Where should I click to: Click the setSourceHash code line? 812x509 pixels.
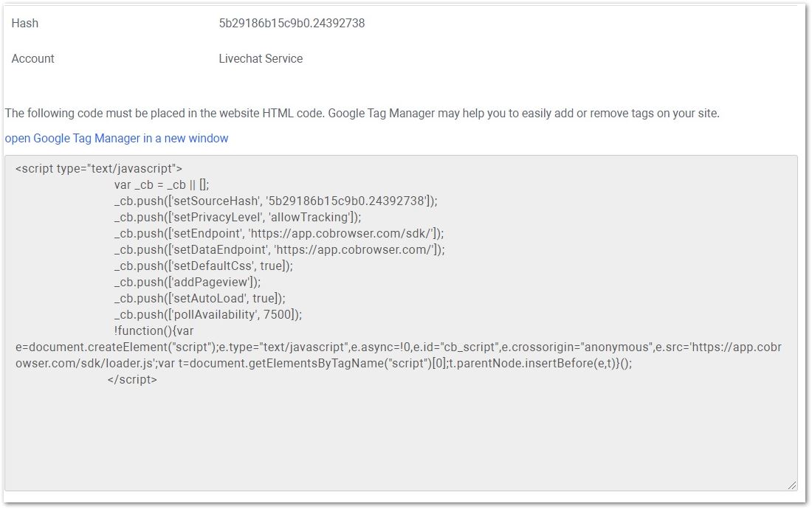275,201
